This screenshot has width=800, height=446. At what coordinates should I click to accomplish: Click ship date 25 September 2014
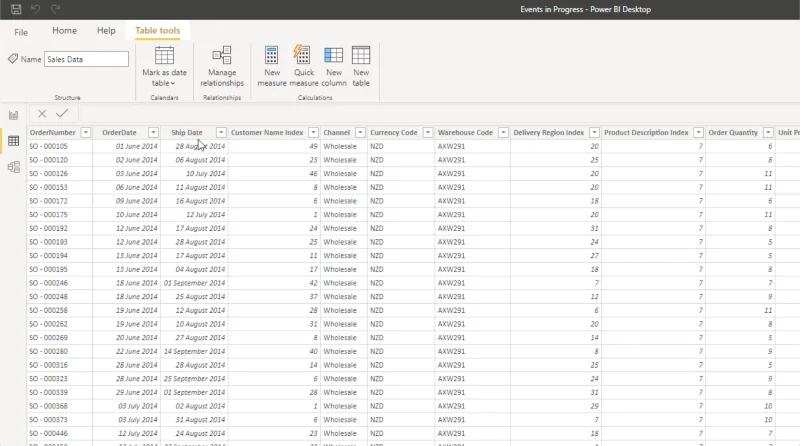194,379
